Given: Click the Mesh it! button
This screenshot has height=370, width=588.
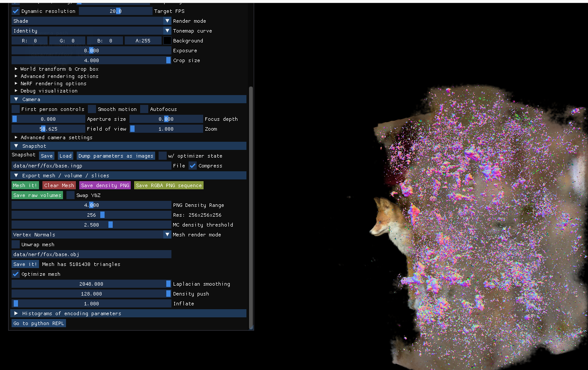Looking at the screenshot, I should point(25,185).
